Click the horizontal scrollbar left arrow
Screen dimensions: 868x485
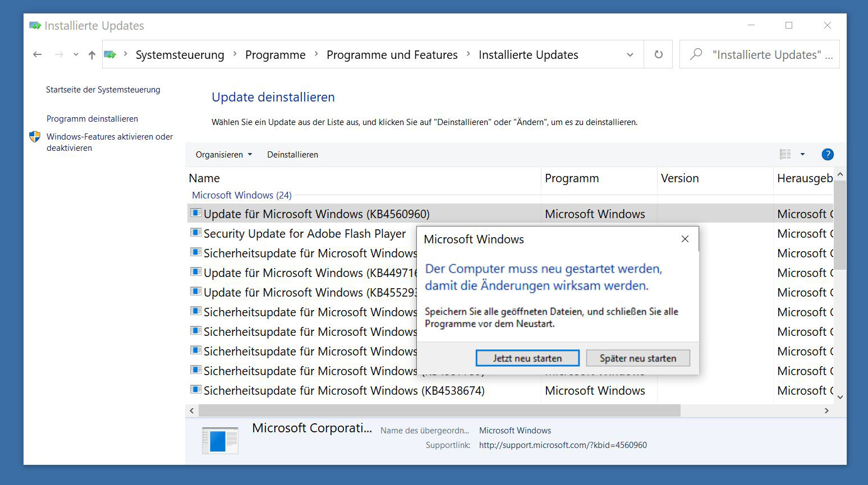pyautogui.click(x=192, y=410)
